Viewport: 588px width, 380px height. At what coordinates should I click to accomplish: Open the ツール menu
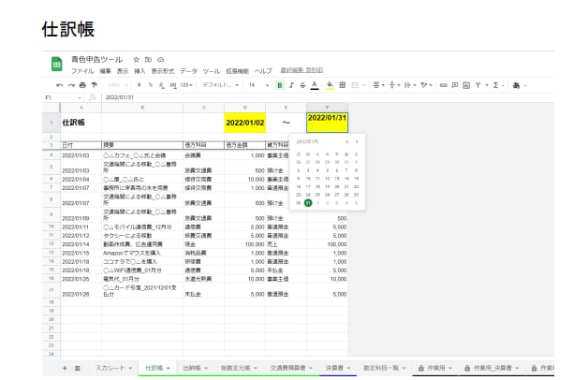coord(212,71)
